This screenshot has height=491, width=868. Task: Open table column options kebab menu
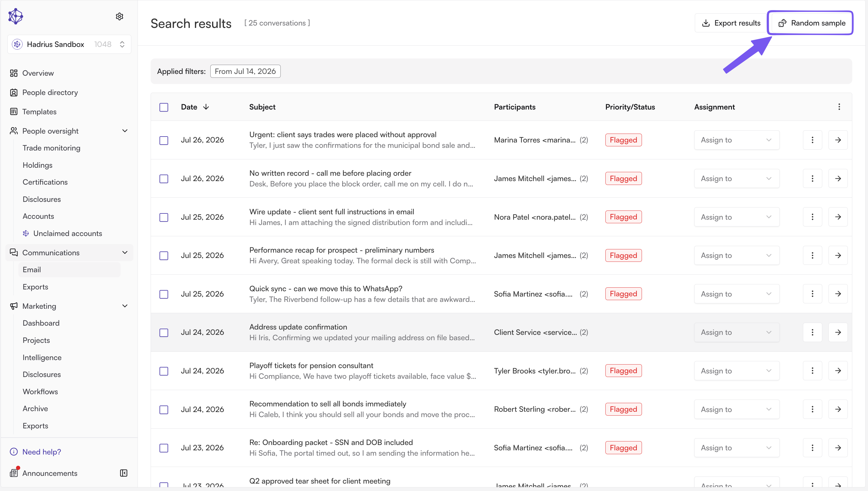click(839, 107)
